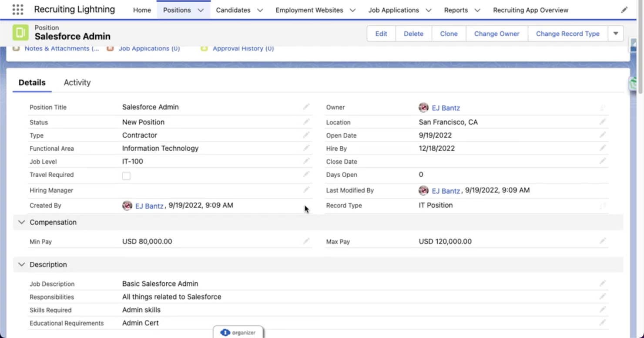
Task: Edit Travel Required via pencil icon
Action: (306, 174)
